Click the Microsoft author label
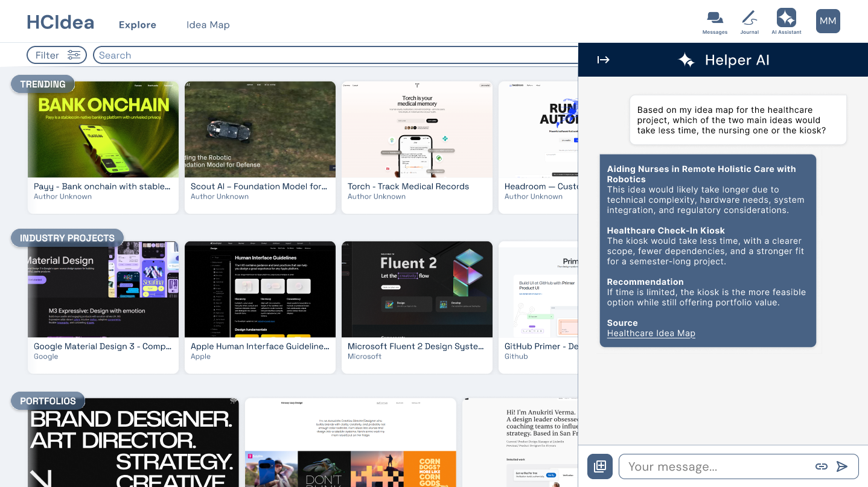868x487 pixels. tap(365, 357)
